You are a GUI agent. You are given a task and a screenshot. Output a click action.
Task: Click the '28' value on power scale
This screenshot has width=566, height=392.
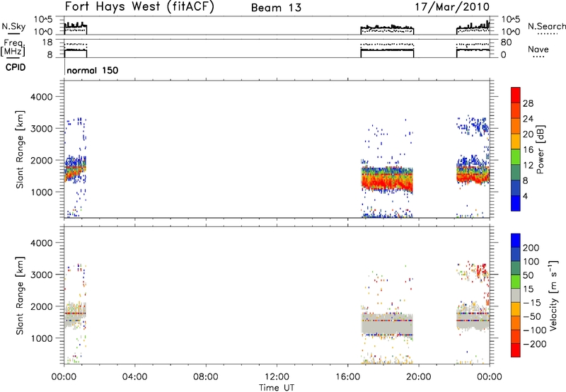[x=528, y=103]
